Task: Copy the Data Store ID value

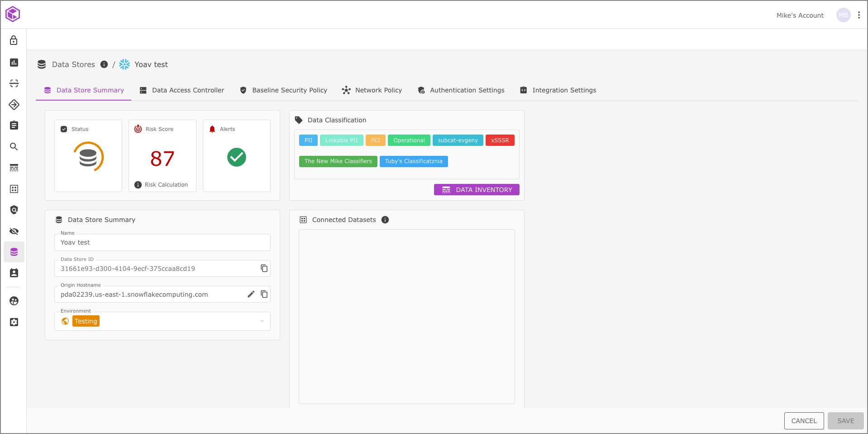Action: 264,268
